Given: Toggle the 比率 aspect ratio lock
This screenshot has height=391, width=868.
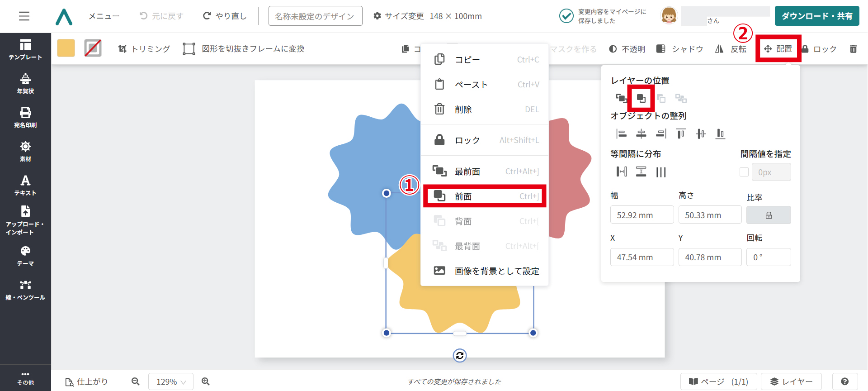Looking at the screenshot, I should click(768, 215).
